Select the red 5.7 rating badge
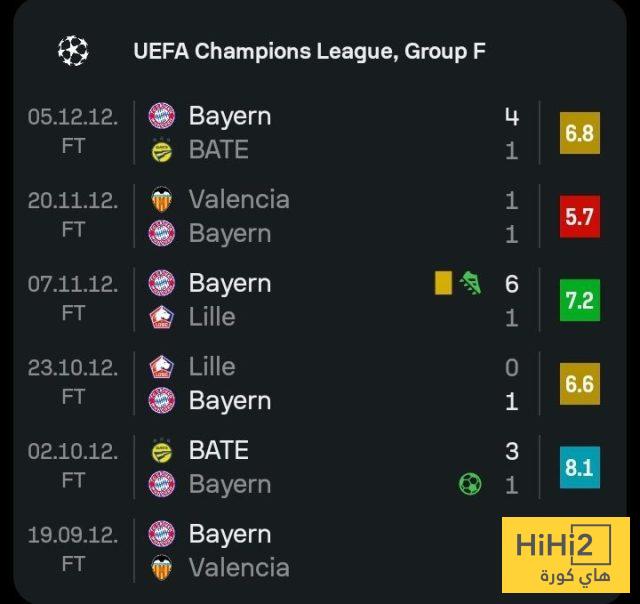The image size is (640, 604). [x=579, y=217]
